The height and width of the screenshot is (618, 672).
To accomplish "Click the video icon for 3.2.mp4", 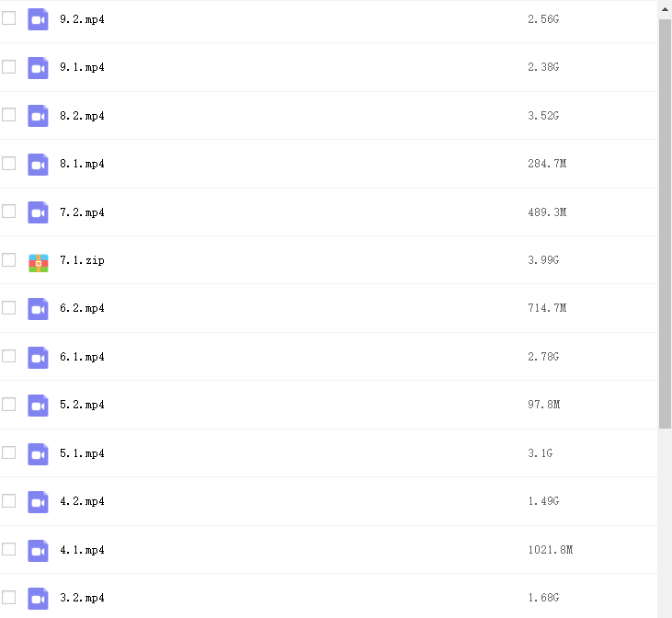I will click(38, 598).
